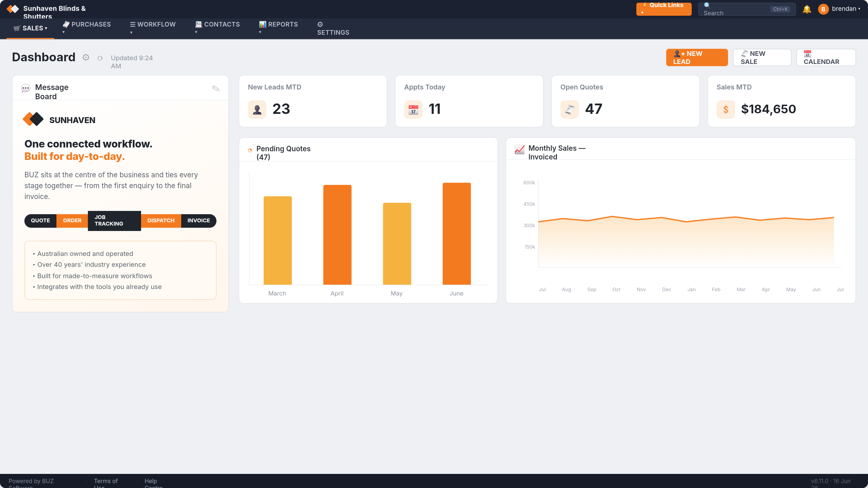Screen dimensions: 868x488
Task: Refresh the dashboard with the reload icon
Action: pos(100,58)
